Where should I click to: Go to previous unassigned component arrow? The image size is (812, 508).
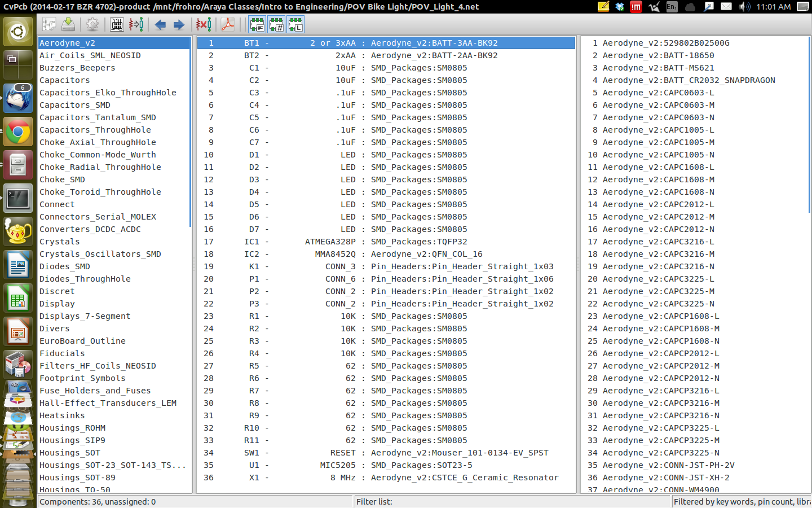click(160, 25)
